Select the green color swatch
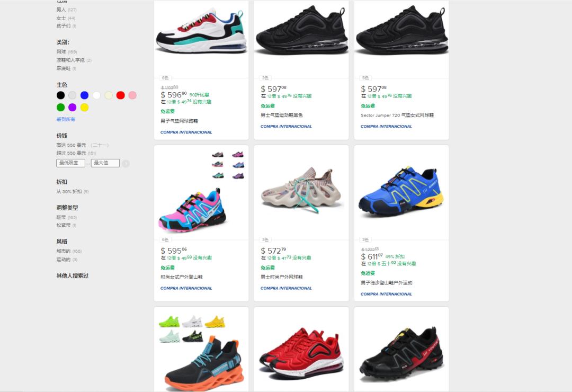572x392 pixels. pyautogui.click(x=61, y=108)
